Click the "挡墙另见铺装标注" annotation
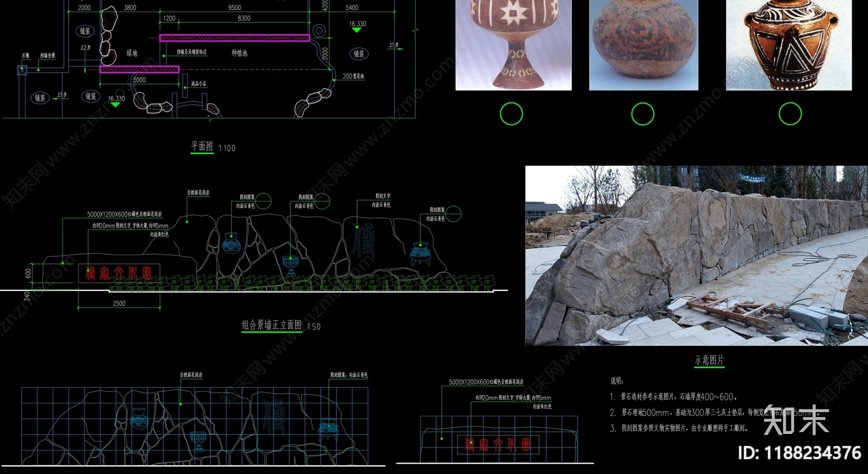Screen dimensions: 868x474 pos(192,52)
